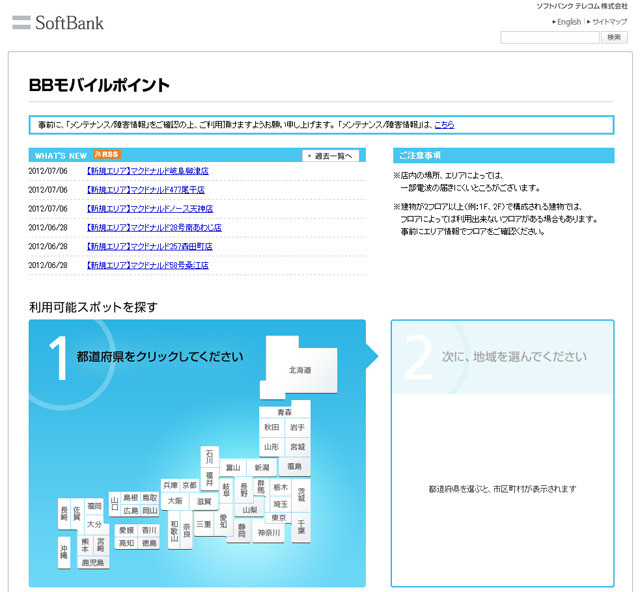This screenshot has width=640, height=592.
Task: Click the 和歌山 prefecture tile
Action: [174, 530]
